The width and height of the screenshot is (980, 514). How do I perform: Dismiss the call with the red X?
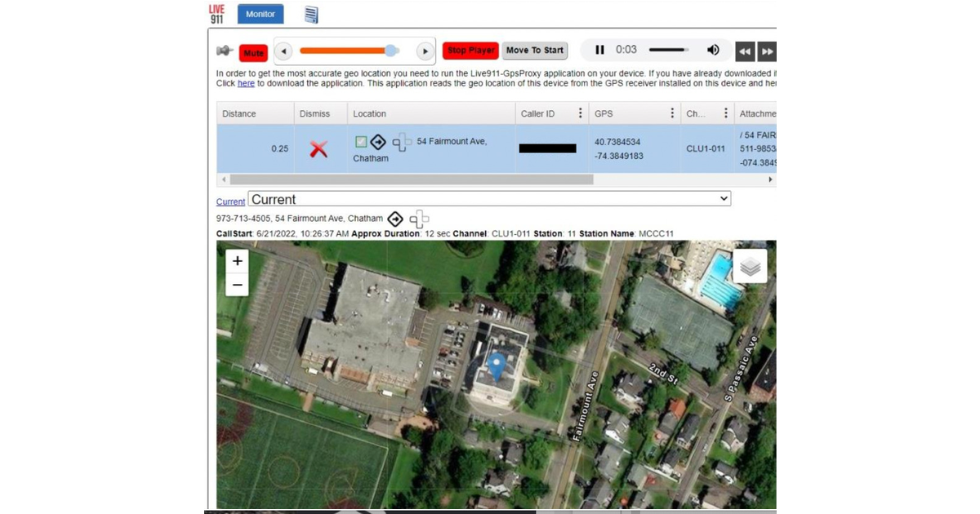pos(318,148)
